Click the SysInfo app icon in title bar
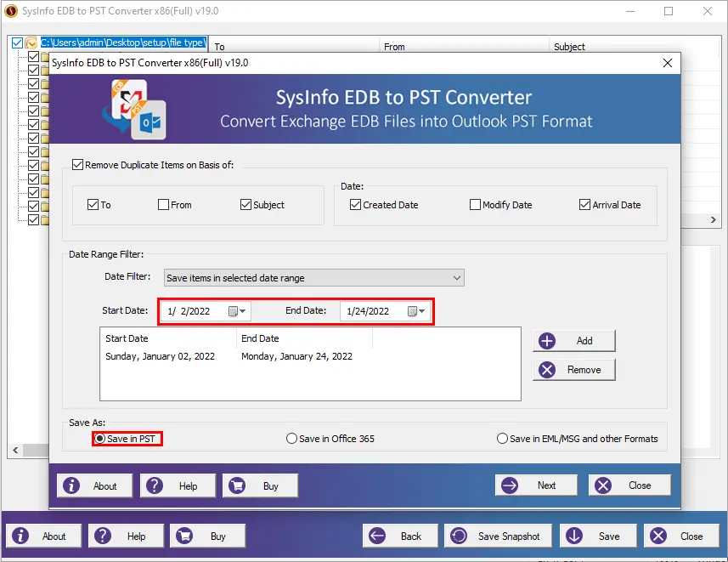This screenshot has height=562, width=728. coord(11,11)
